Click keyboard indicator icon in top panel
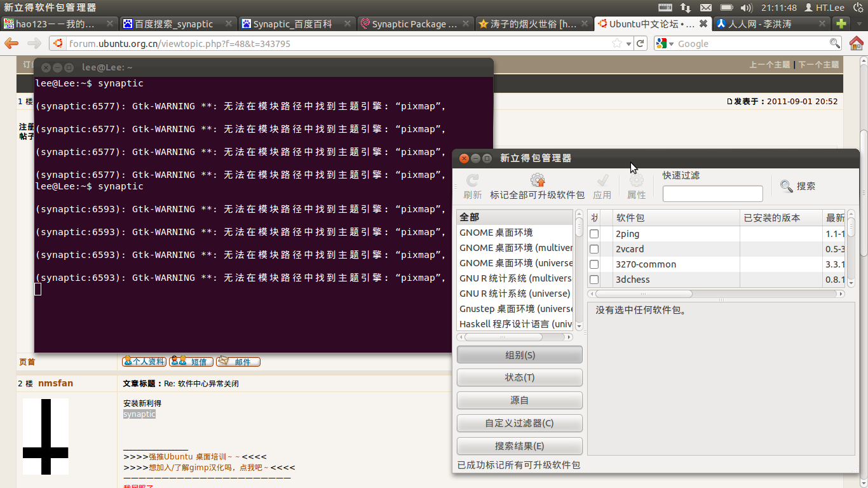This screenshot has height=488, width=868. coord(665,8)
